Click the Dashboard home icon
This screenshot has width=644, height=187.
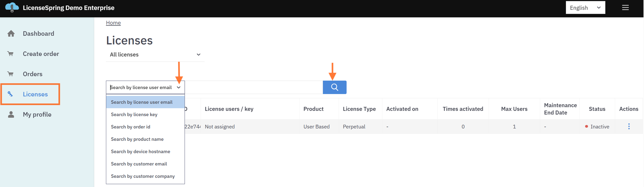(11, 34)
